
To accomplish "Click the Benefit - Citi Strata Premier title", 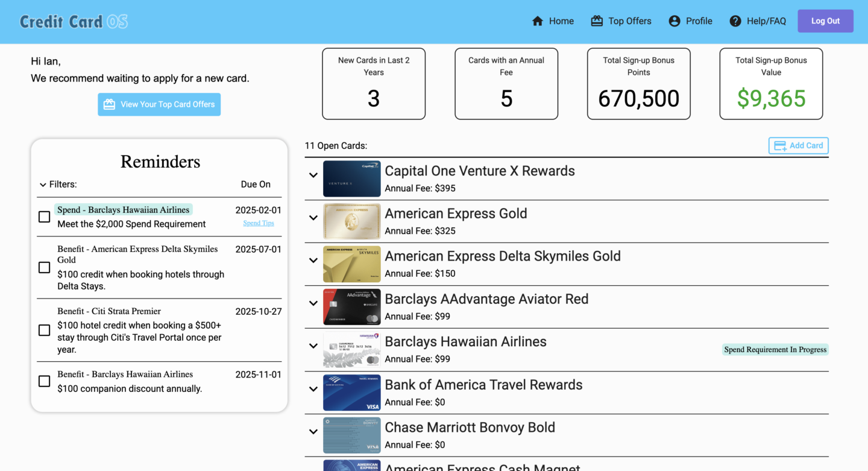I will pyautogui.click(x=109, y=311).
